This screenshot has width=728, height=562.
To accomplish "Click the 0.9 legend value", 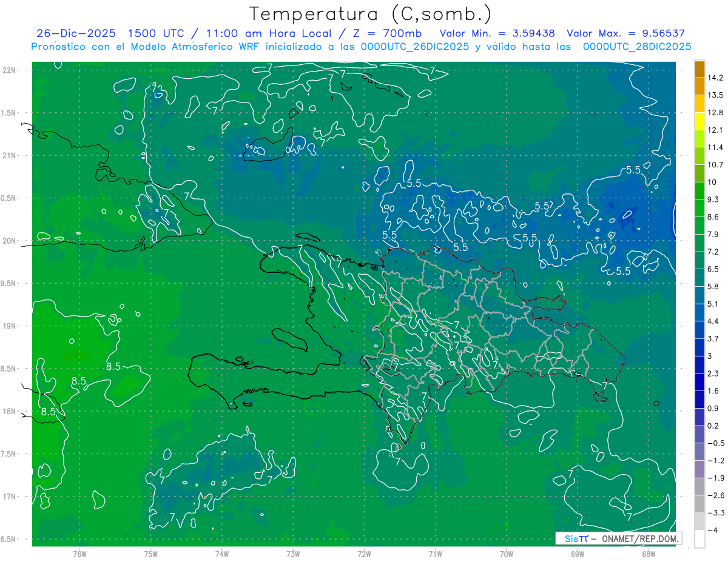I will point(713,409).
